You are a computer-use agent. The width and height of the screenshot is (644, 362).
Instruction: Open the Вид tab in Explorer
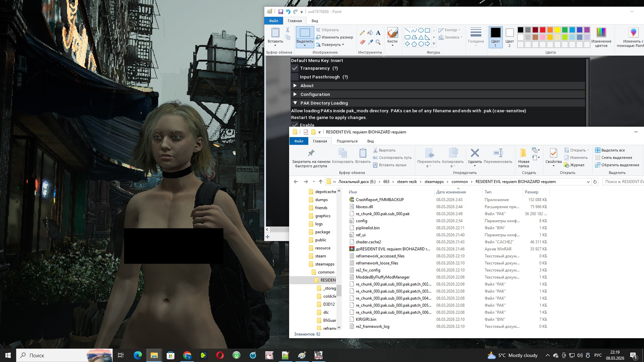(x=370, y=141)
